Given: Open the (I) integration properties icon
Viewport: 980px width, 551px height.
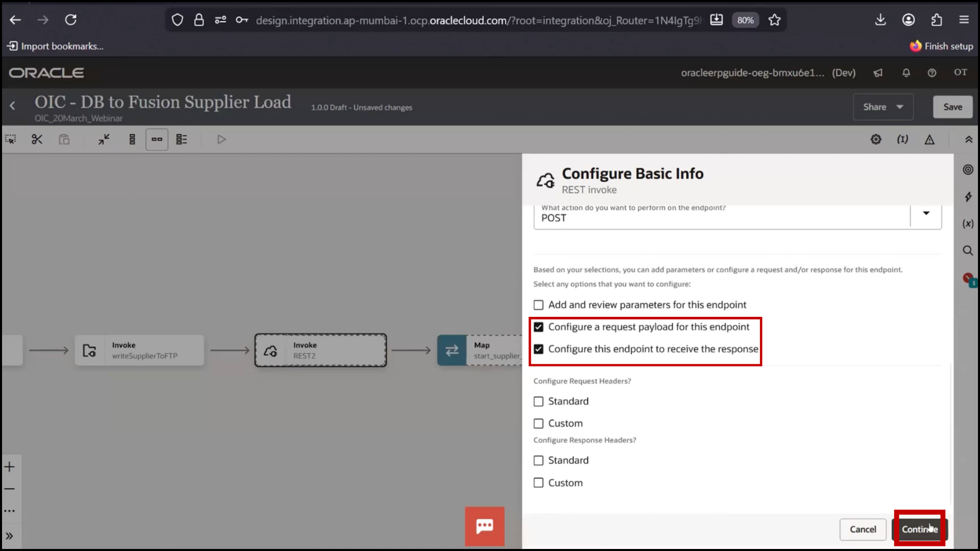Looking at the screenshot, I should [902, 139].
